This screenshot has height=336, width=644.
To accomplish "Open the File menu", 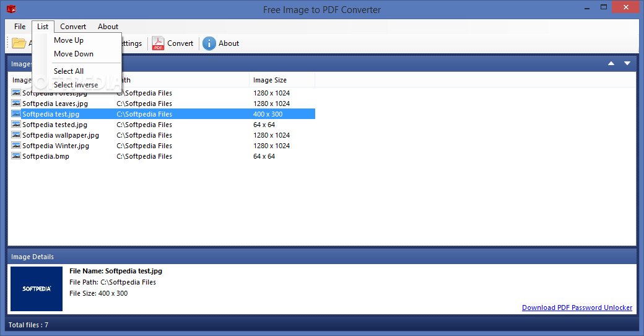I will pyautogui.click(x=20, y=26).
